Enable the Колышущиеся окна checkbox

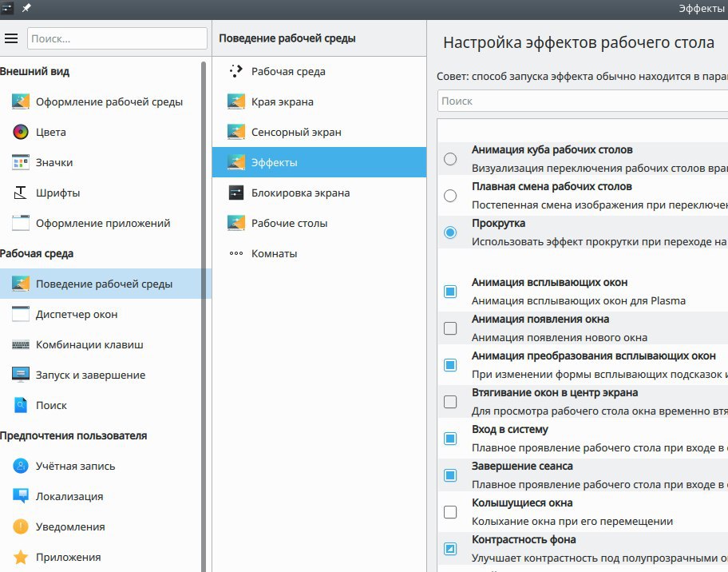[x=450, y=512]
